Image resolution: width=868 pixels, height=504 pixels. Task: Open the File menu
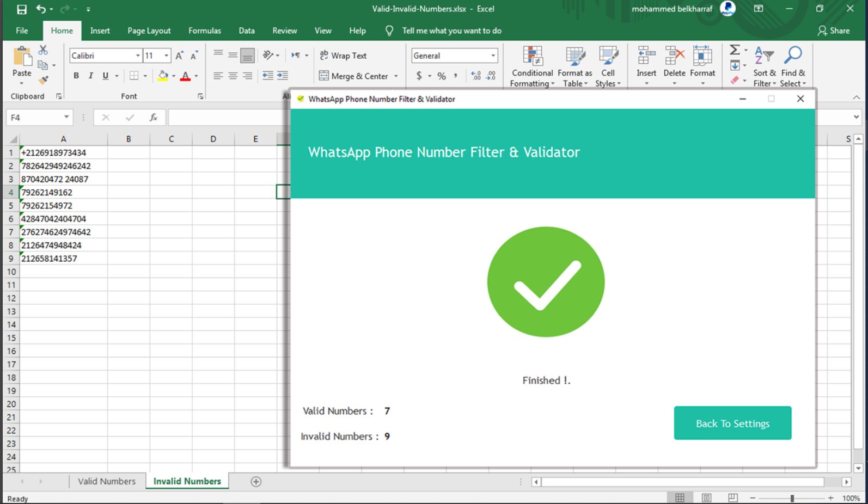pyautogui.click(x=22, y=30)
